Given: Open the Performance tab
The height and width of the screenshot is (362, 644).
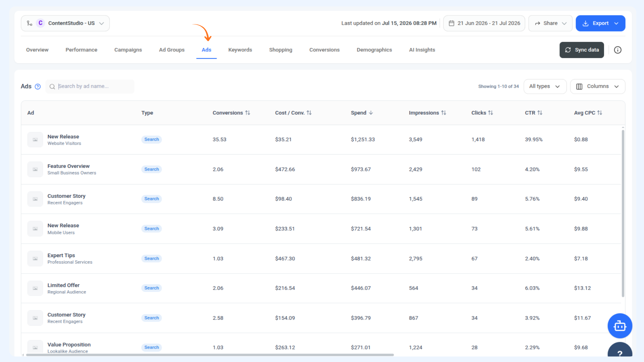Looking at the screenshot, I should point(82,50).
